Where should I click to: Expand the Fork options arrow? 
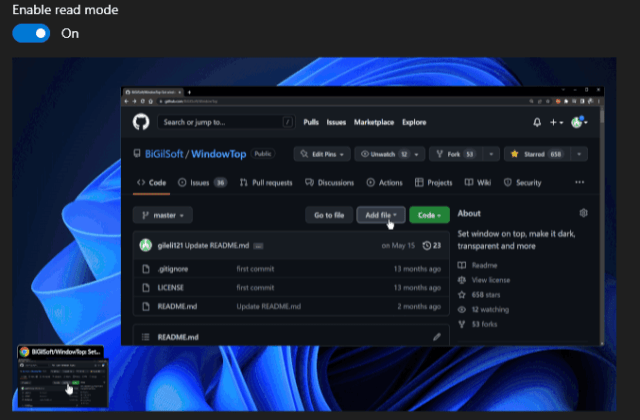491,154
